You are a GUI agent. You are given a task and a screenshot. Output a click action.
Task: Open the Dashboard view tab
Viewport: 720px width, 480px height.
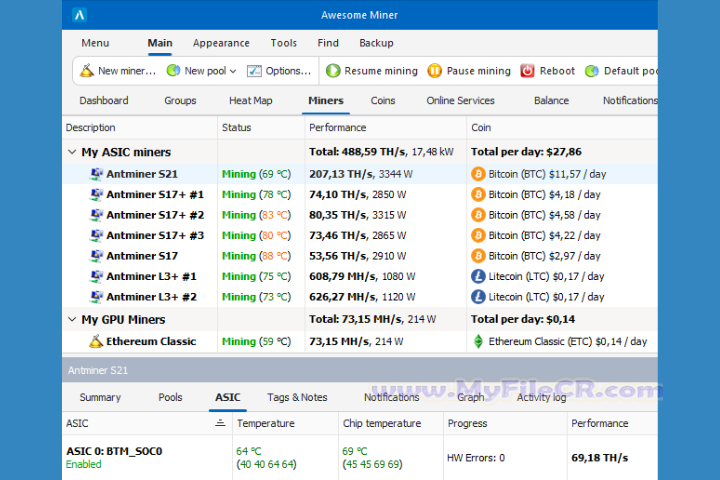[x=104, y=101]
